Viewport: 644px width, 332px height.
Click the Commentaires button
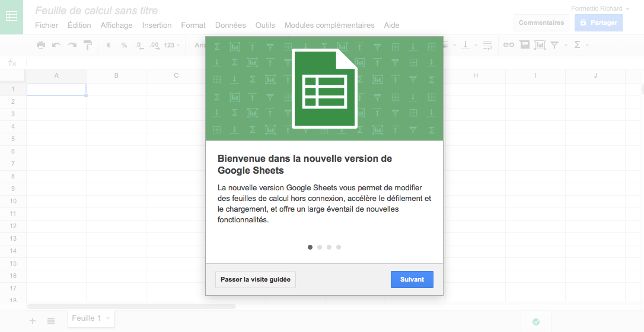tap(541, 23)
